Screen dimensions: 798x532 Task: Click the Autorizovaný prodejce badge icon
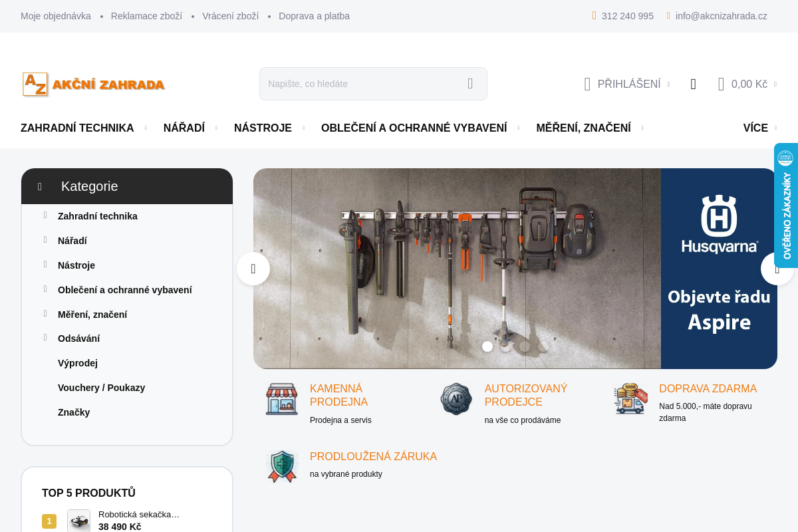pyautogui.click(x=456, y=399)
